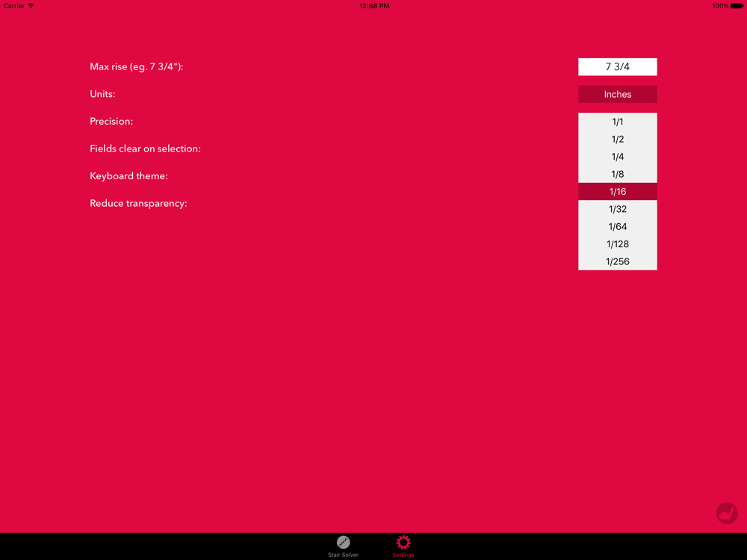The width and height of the screenshot is (747, 560).
Task: Open the Inches units selector
Action: 618,94
